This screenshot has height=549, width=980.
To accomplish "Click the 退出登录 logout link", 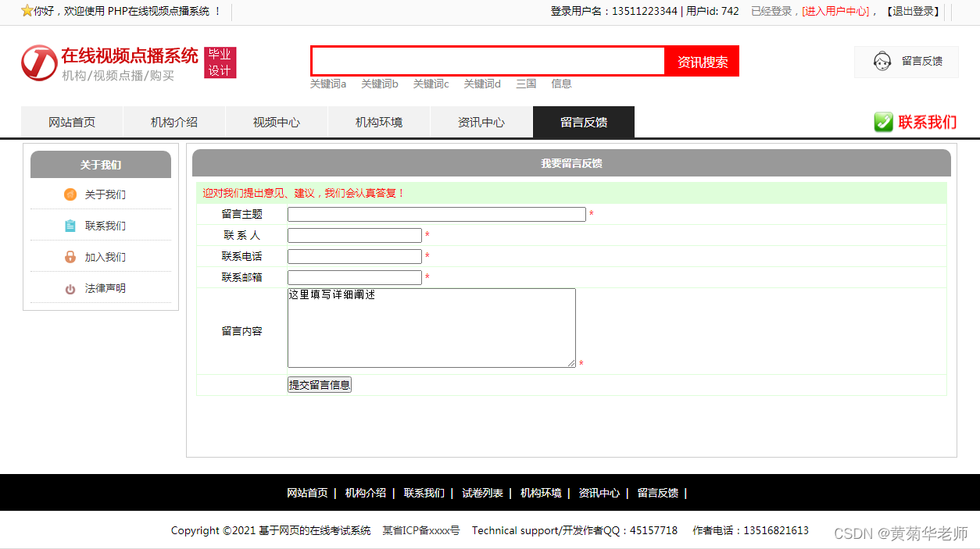I will point(913,11).
